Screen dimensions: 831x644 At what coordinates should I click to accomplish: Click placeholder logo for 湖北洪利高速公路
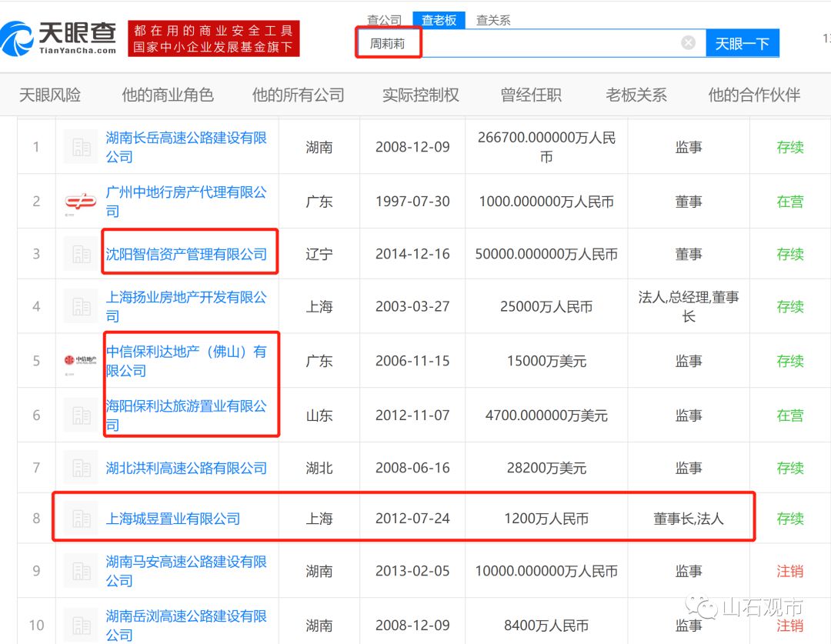click(x=80, y=468)
